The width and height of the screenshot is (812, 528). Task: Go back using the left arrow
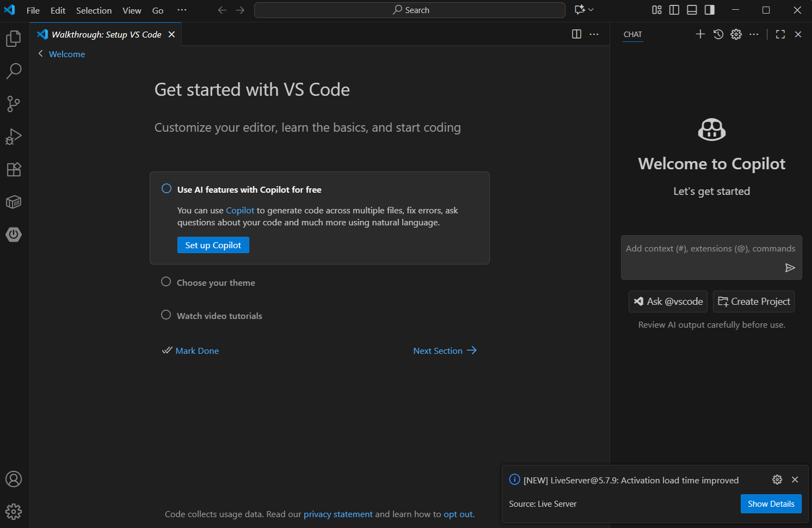coord(222,10)
